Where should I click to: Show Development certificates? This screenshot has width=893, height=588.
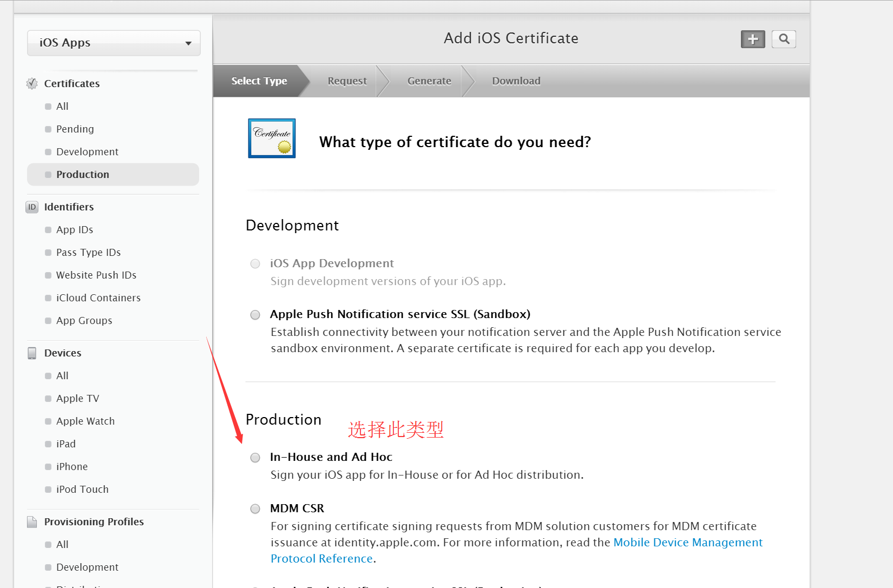click(87, 152)
